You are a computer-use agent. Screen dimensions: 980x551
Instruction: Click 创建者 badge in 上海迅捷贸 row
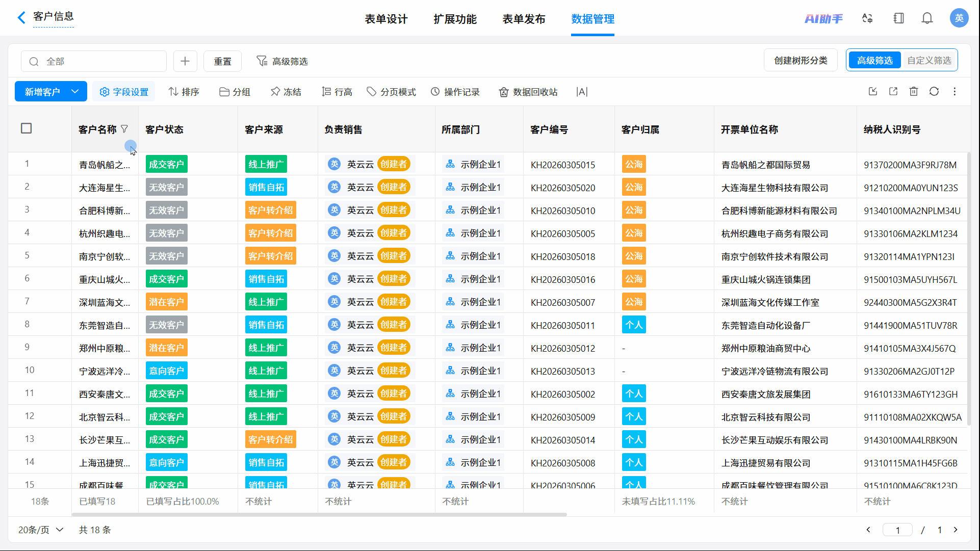click(x=394, y=462)
